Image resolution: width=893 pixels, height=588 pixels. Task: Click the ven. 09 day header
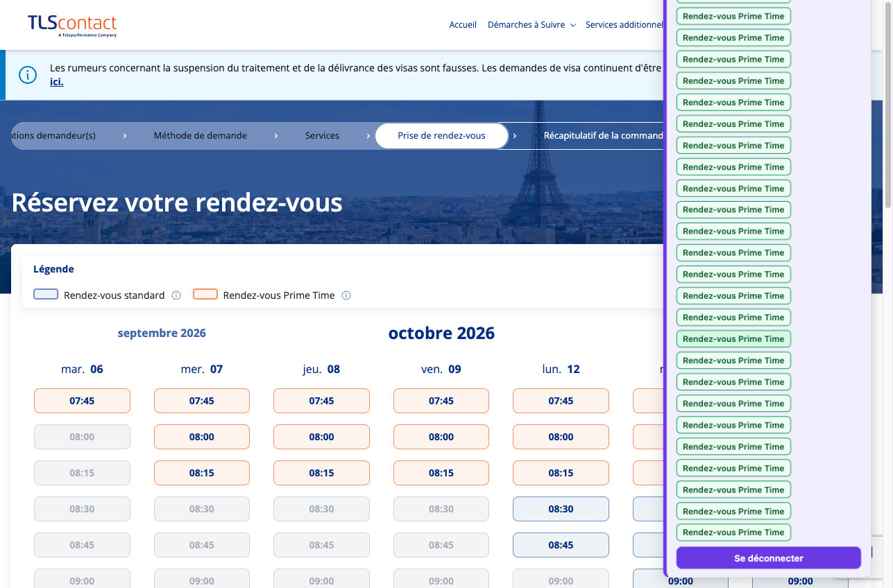tap(441, 369)
